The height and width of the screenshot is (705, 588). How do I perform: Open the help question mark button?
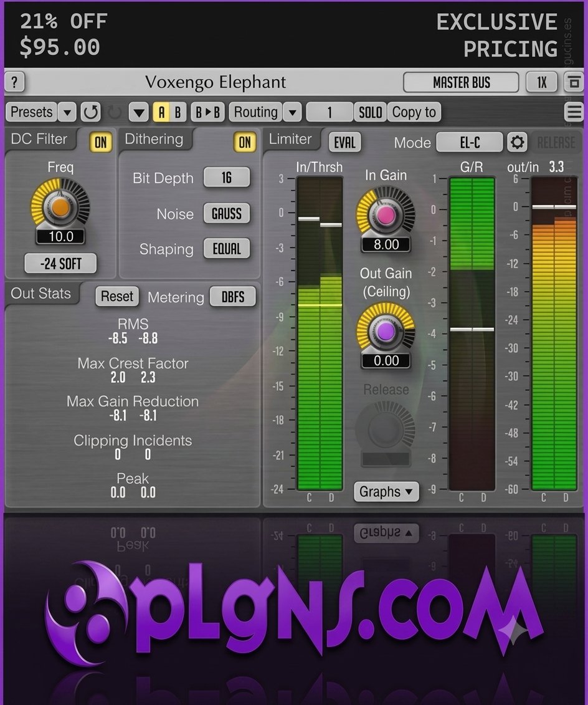point(14,82)
